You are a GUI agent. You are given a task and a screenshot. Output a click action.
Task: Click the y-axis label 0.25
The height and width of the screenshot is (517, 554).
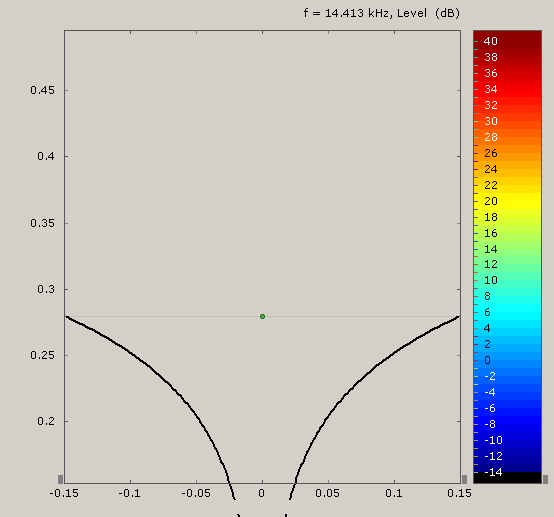point(42,355)
